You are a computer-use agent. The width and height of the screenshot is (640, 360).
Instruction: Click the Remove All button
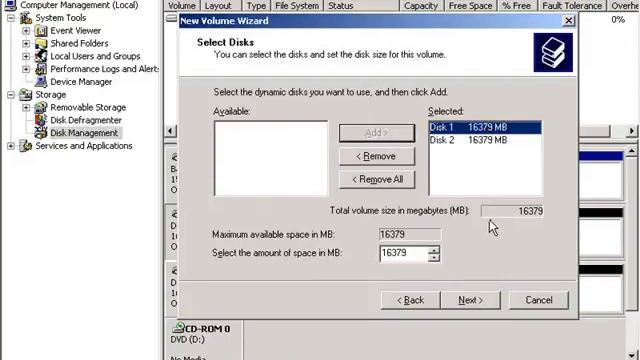[x=377, y=180]
